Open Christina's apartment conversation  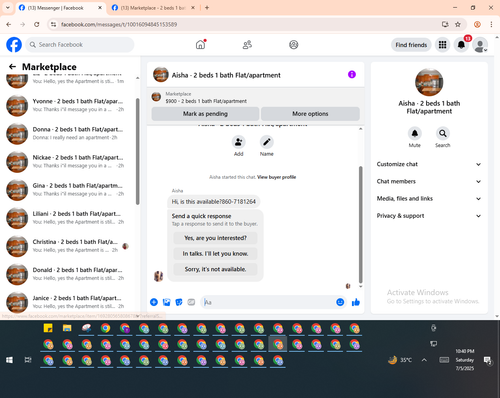tap(69, 246)
